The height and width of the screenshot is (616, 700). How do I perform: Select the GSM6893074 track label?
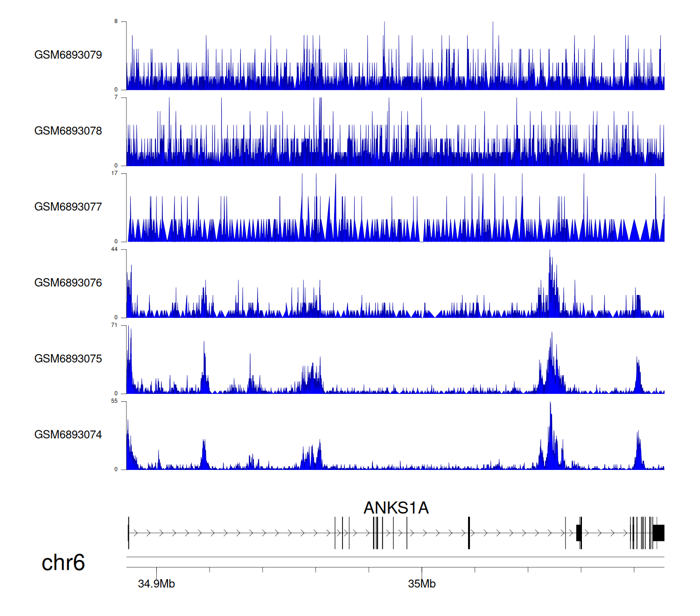click(68, 435)
